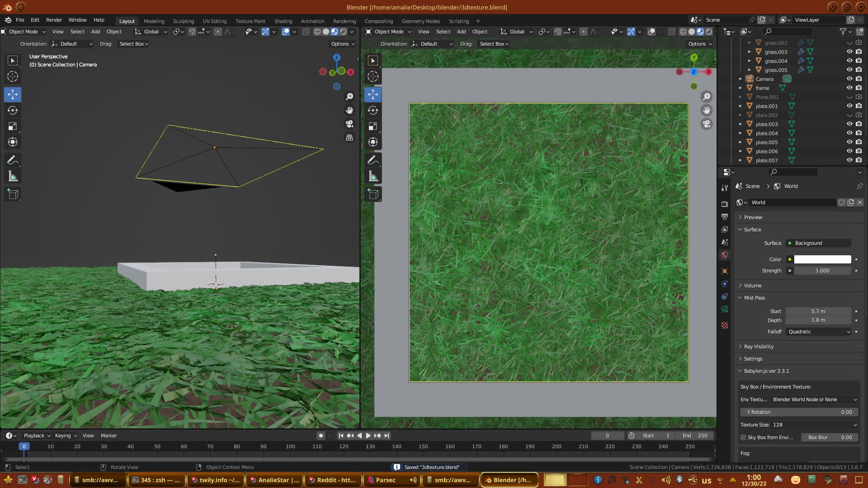This screenshot has width=868, height=488.
Task: Select the Rotate tool in left viewport
Action: point(13,111)
